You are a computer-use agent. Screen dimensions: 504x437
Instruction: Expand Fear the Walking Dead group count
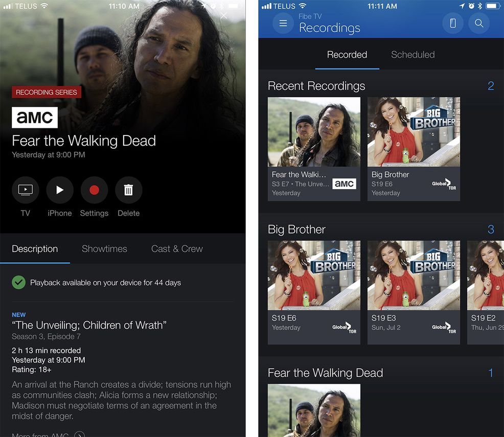[x=491, y=373]
